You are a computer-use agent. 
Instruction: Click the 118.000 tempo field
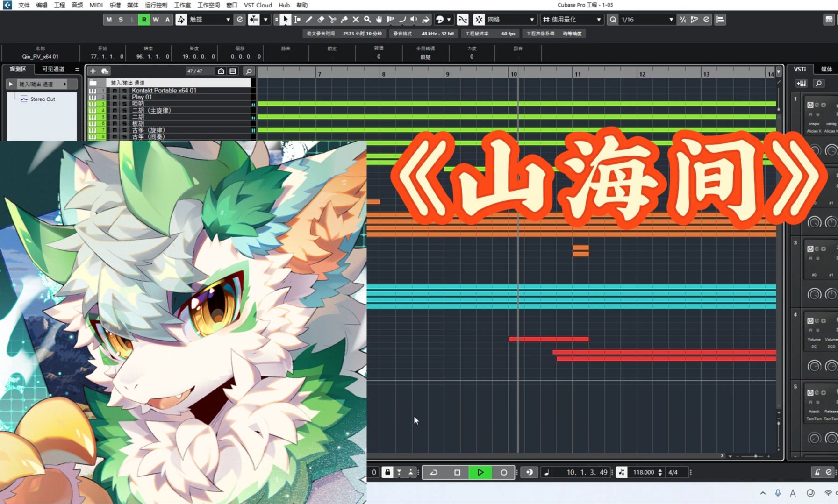643,472
